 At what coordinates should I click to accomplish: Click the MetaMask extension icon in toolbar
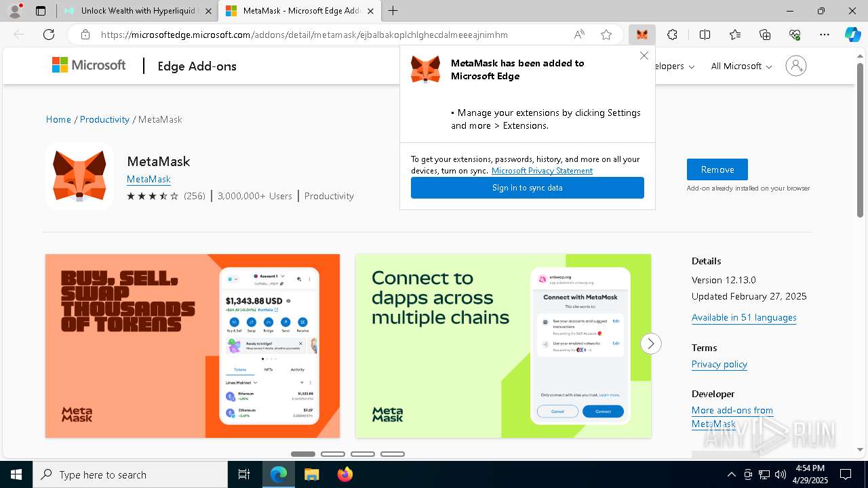point(642,35)
